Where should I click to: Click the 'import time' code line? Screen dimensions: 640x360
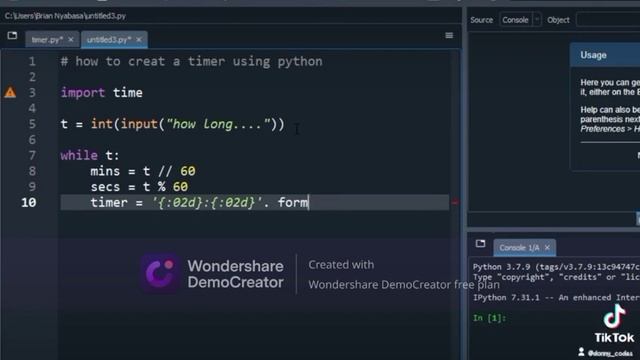pyautogui.click(x=102, y=93)
